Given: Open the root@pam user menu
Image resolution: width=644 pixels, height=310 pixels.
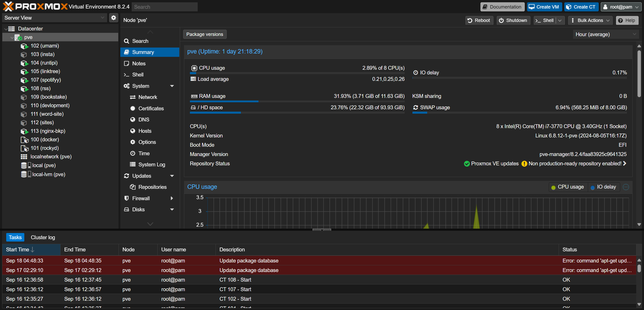Looking at the screenshot, I should [x=621, y=7].
